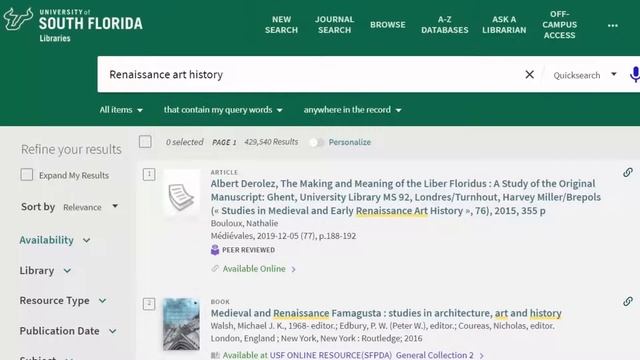Expand the Resource Type facet
640x360 pixels.
63,301
